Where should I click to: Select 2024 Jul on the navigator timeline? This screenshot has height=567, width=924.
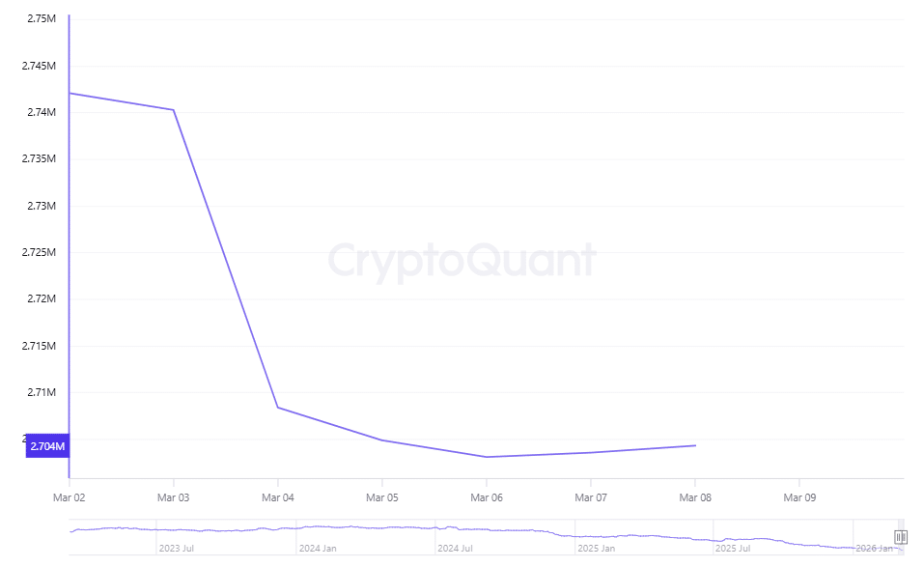pos(454,548)
